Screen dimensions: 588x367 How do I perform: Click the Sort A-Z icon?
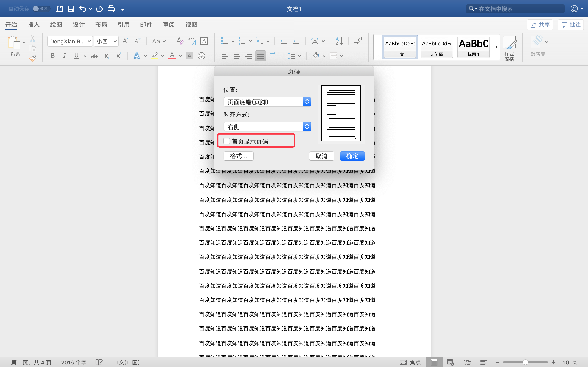339,41
